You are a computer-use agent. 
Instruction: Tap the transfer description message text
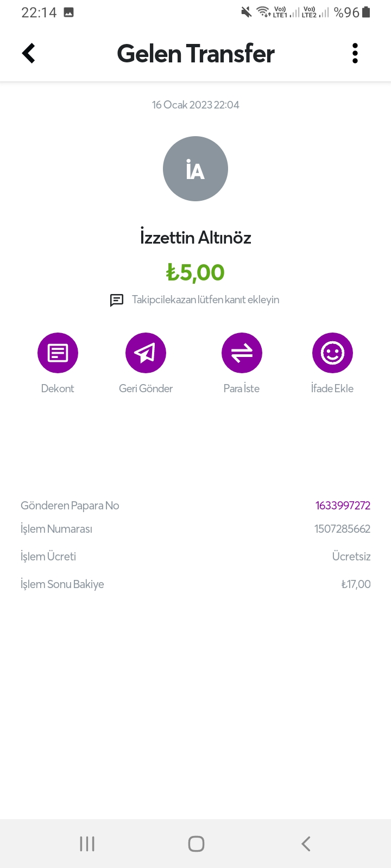[x=205, y=300]
